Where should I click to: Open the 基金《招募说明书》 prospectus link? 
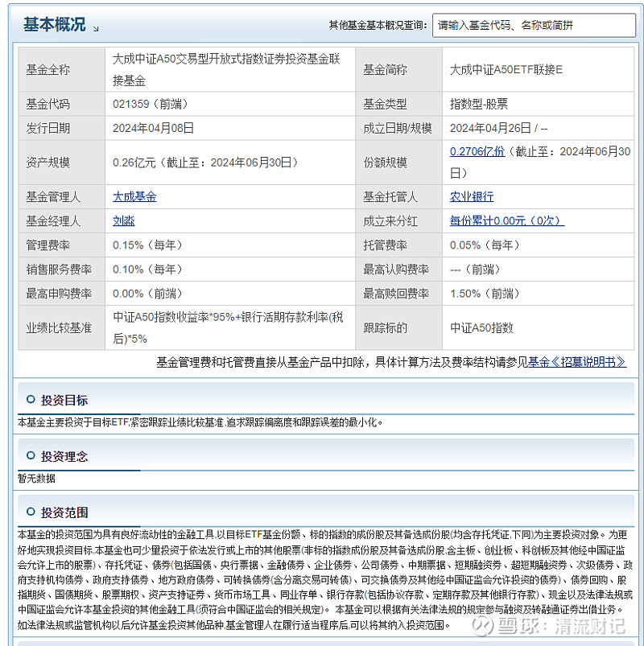click(x=577, y=362)
